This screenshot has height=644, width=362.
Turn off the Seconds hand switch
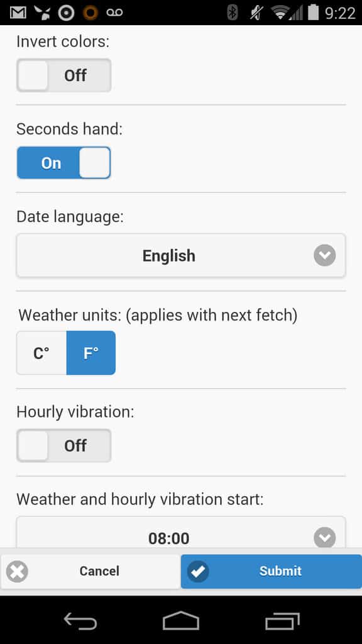coord(63,163)
